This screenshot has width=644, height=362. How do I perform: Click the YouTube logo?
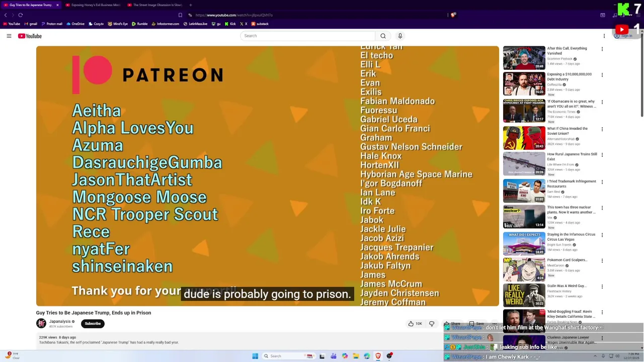(x=30, y=36)
